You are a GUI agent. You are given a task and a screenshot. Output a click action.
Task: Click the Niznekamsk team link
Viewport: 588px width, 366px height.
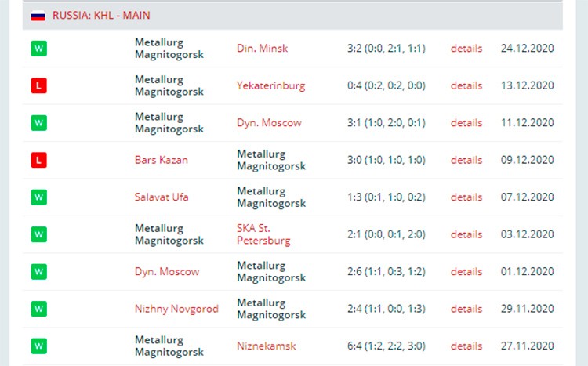click(x=267, y=346)
